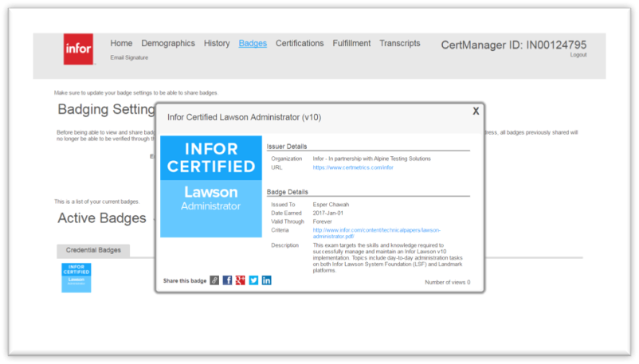
Task: Share badge on Facebook
Action: [x=227, y=280]
